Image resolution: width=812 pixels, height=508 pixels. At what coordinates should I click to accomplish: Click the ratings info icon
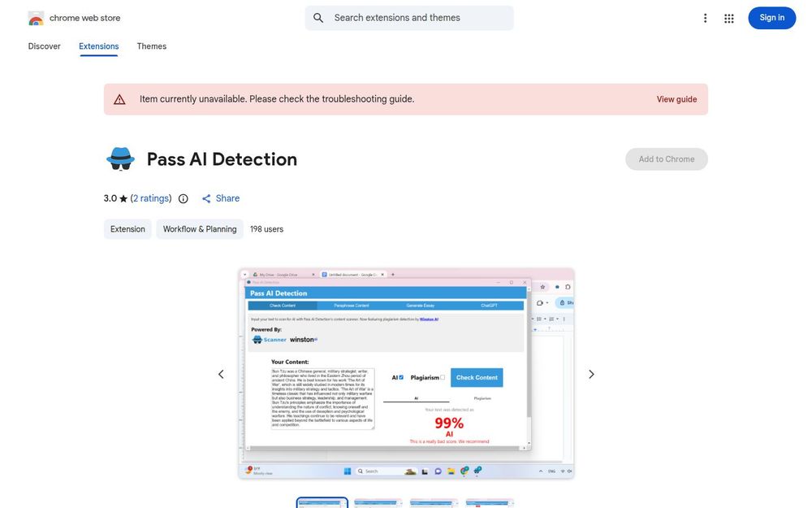184,198
